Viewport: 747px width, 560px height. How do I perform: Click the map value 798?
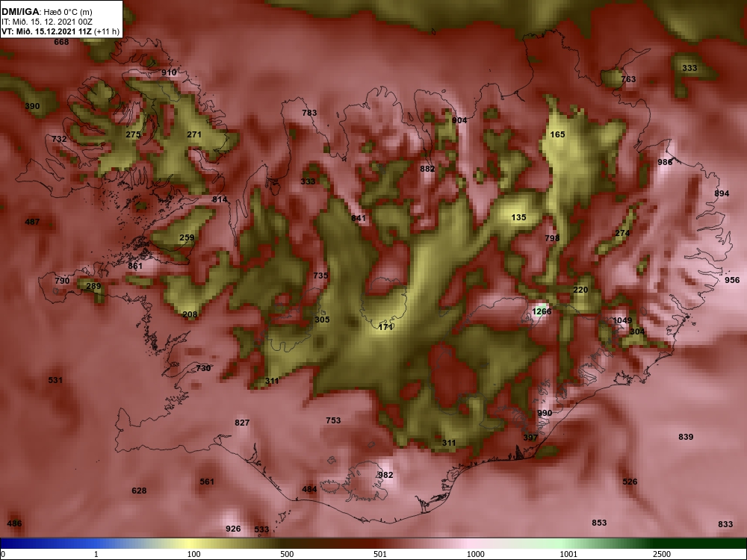[552, 237]
